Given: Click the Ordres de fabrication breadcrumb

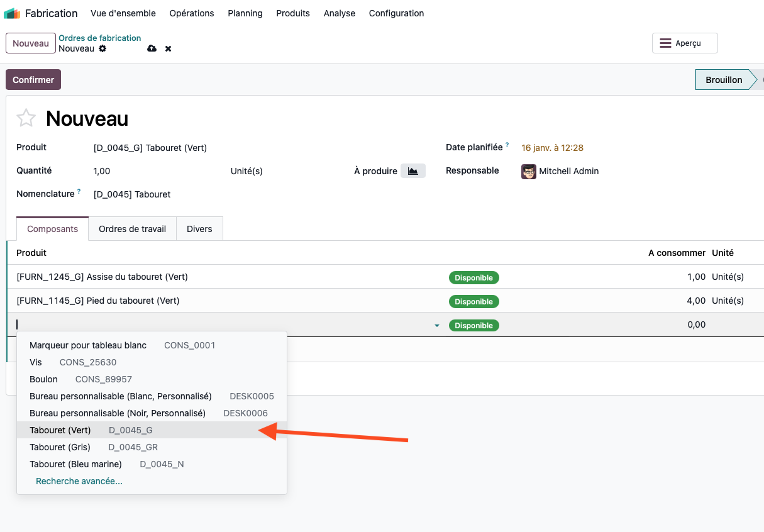Looking at the screenshot, I should coord(99,38).
